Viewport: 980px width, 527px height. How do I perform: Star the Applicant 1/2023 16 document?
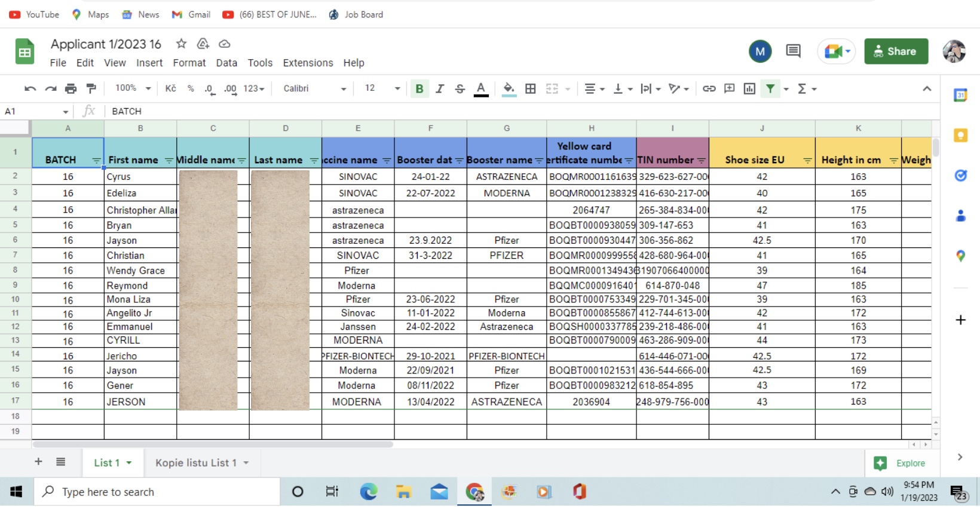click(x=181, y=44)
